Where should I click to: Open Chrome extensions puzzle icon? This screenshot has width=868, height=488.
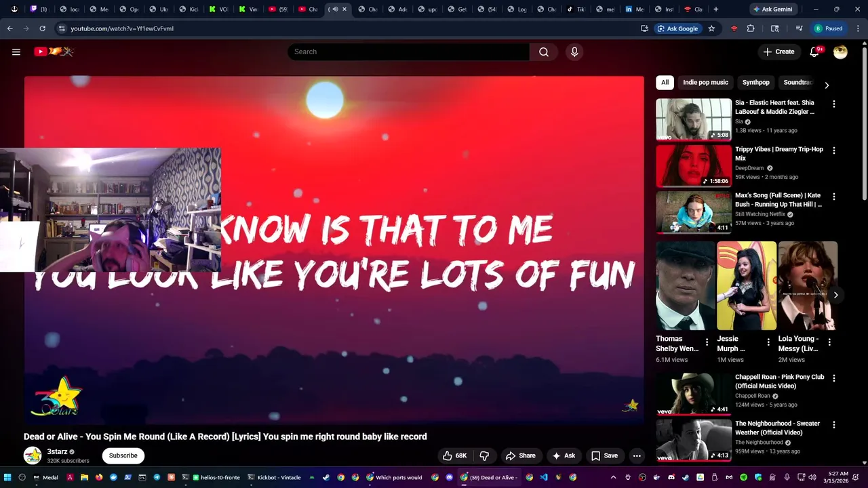click(x=751, y=28)
